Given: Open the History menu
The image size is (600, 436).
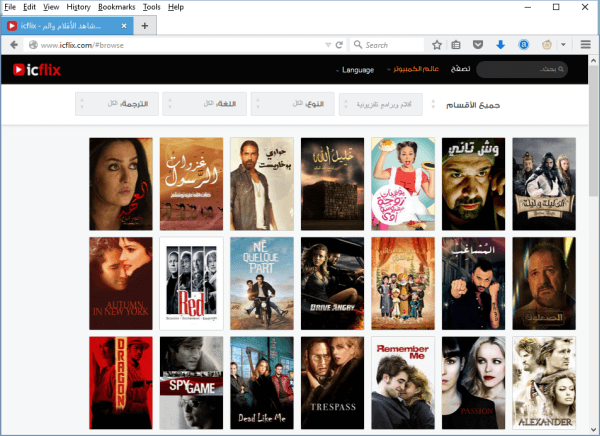Looking at the screenshot, I should pyautogui.click(x=78, y=7).
